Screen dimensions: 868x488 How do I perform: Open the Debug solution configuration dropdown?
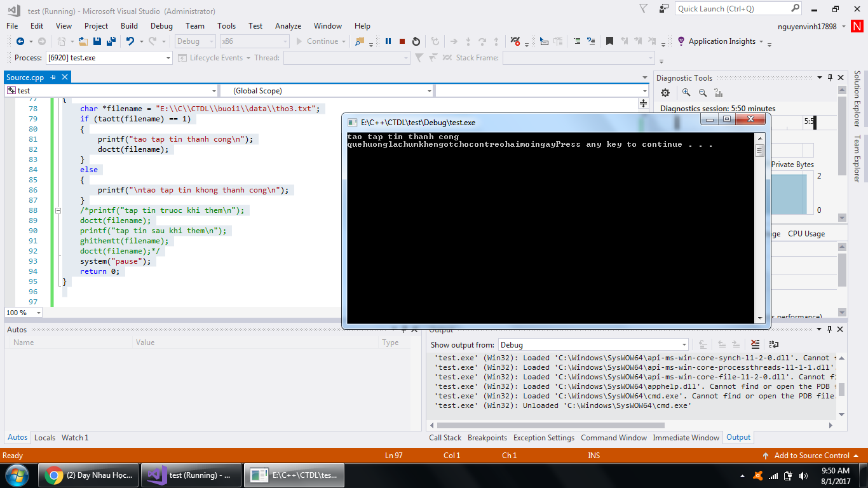tap(194, 41)
